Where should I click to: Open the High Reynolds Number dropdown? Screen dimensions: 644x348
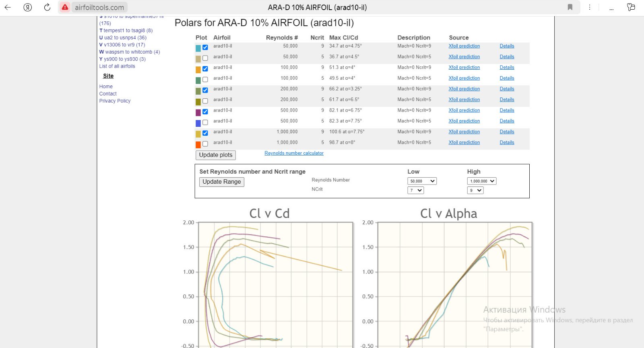click(x=481, y=181)
